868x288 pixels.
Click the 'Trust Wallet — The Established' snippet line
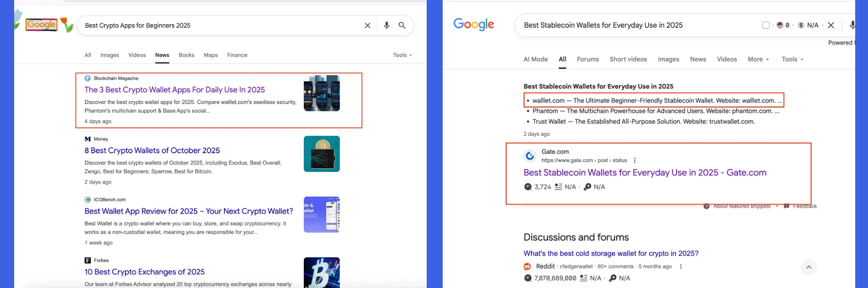[x=643, y=122]
